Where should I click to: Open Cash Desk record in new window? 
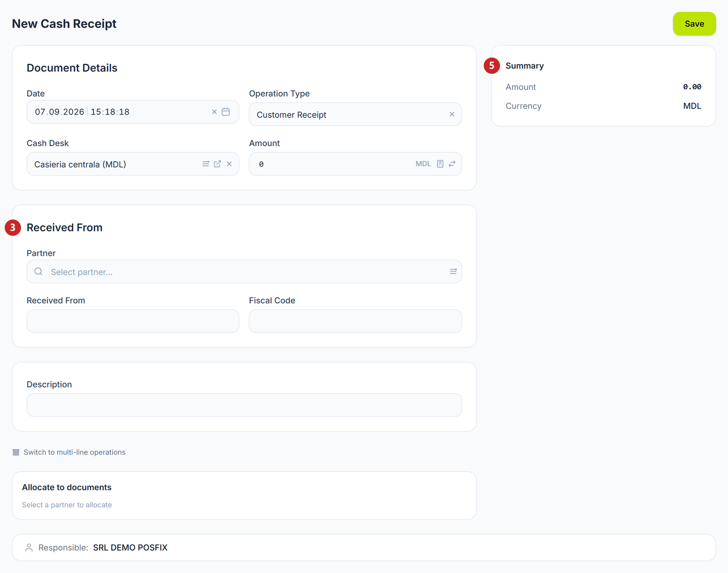tap(217, 164)
